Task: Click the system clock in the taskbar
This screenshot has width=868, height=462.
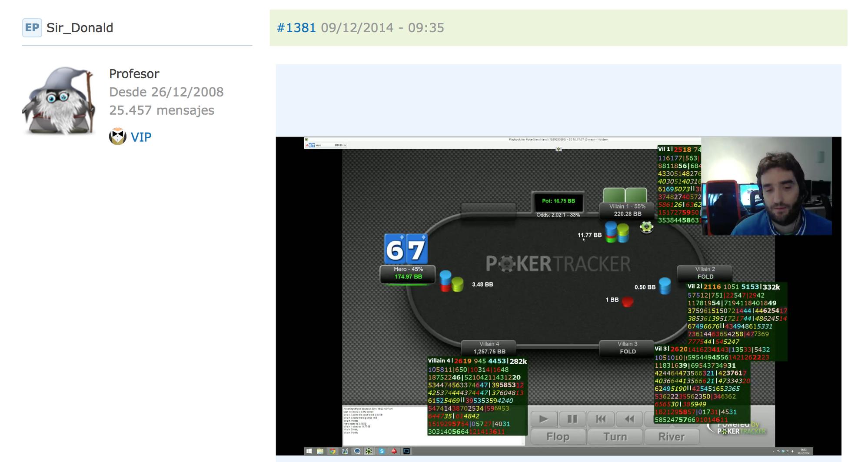Action: 804,452
